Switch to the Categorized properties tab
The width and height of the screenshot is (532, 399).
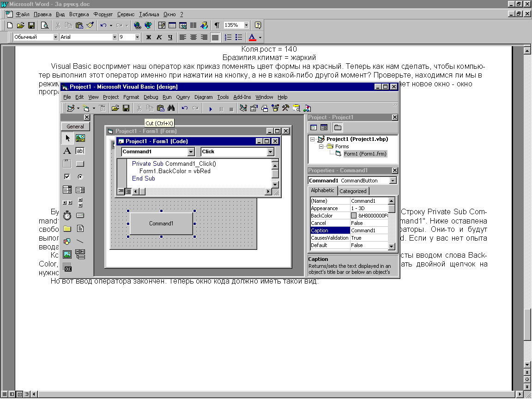tap(353, 191)
